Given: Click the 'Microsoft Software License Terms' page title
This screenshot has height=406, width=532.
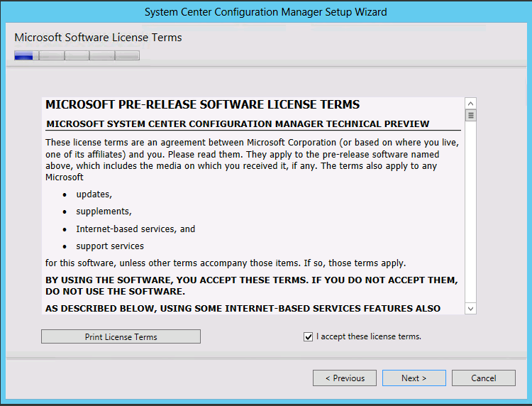Looking at the screenshot, I should pos(98,38).
